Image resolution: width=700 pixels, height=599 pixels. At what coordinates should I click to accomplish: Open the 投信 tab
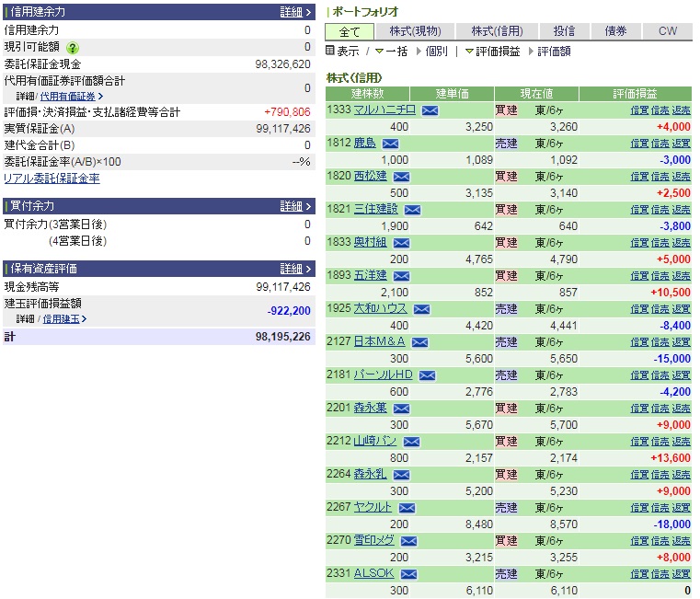tap(564, 31)
